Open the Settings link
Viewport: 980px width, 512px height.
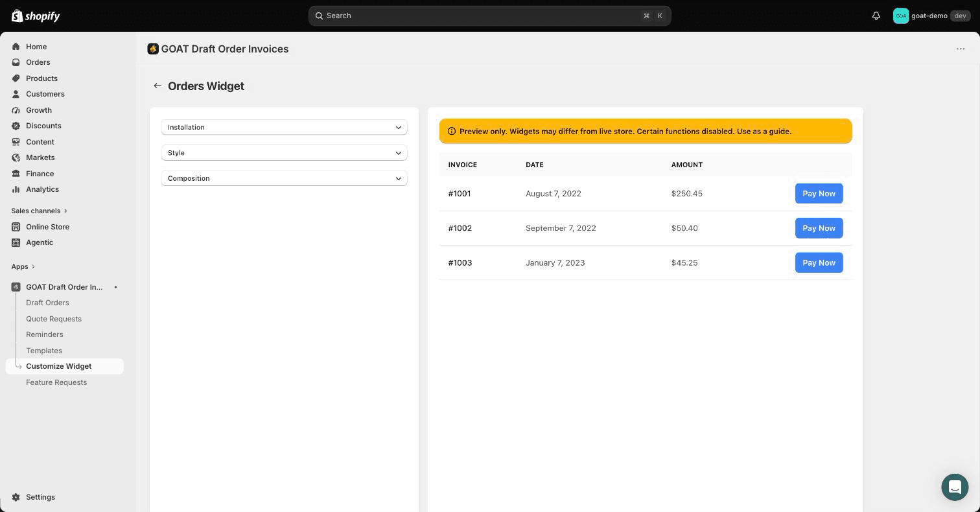pos(40,497)
